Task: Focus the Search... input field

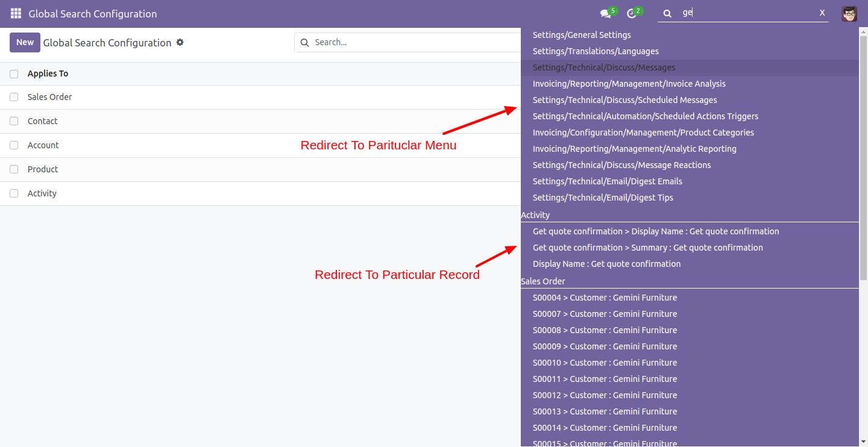Action: pos(416,42)
